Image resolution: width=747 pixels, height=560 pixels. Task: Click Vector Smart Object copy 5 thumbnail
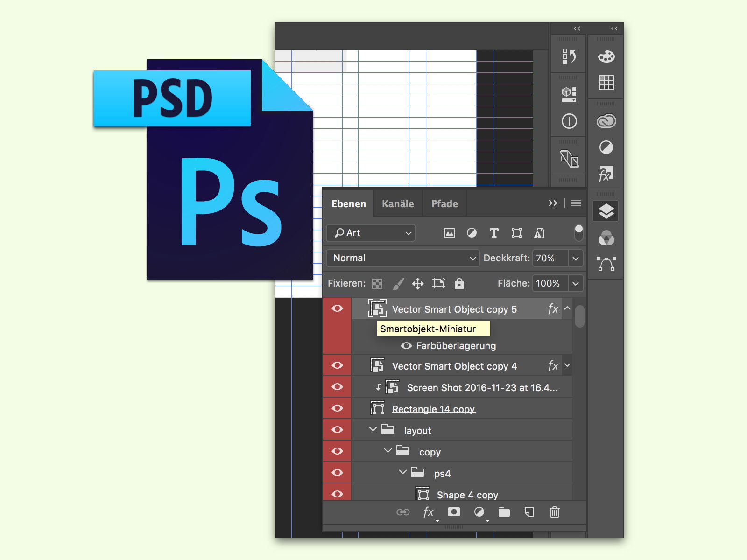coord(377,308)
